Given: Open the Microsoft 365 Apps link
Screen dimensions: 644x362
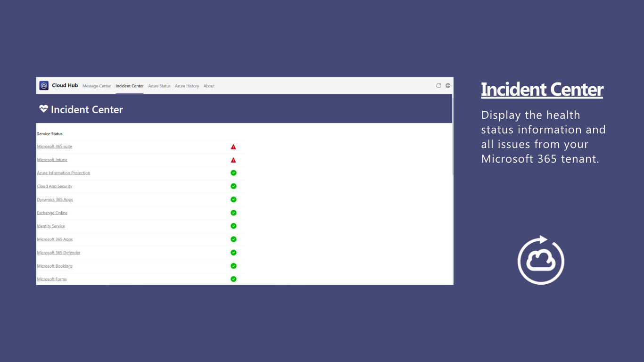Looking at the screenshot, I should click(x=55, y=239).
